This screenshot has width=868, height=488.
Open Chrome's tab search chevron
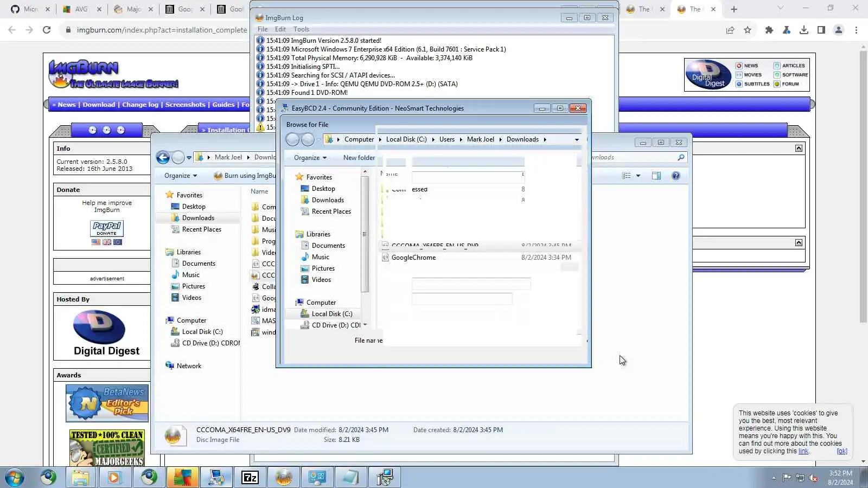(x=781, y=8)
